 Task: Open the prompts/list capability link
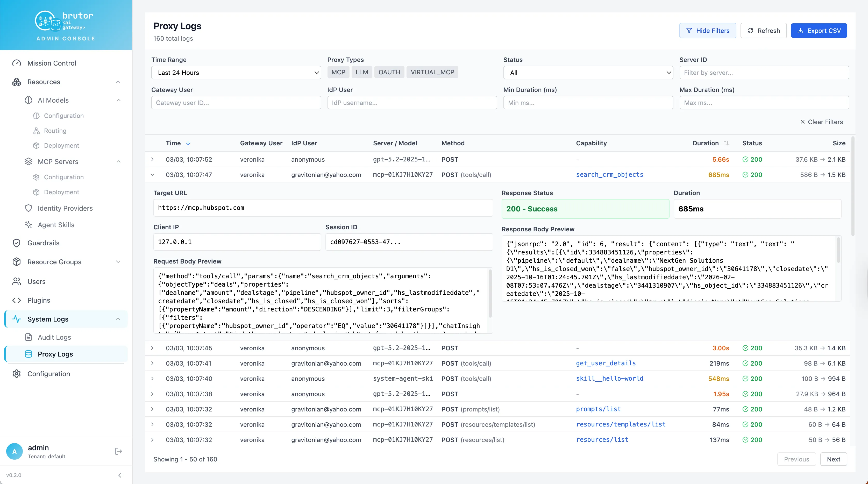tap(598, 409)
